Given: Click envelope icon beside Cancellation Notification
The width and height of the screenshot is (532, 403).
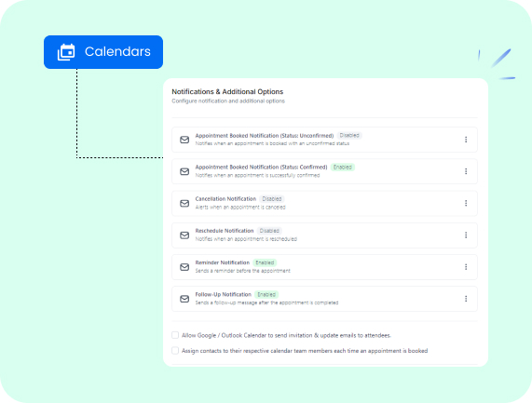Looking at the screenshot, I should pos(184,203).
